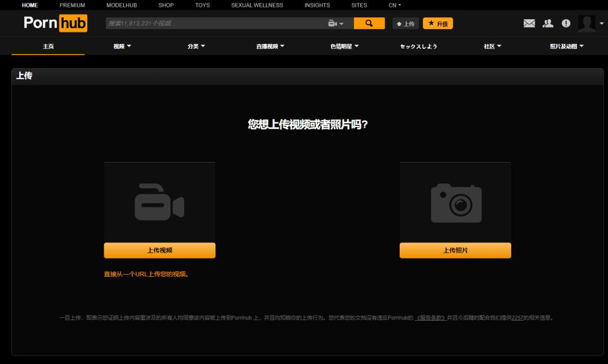
Task: Click inside the search input field
Action: pos(214,23)
